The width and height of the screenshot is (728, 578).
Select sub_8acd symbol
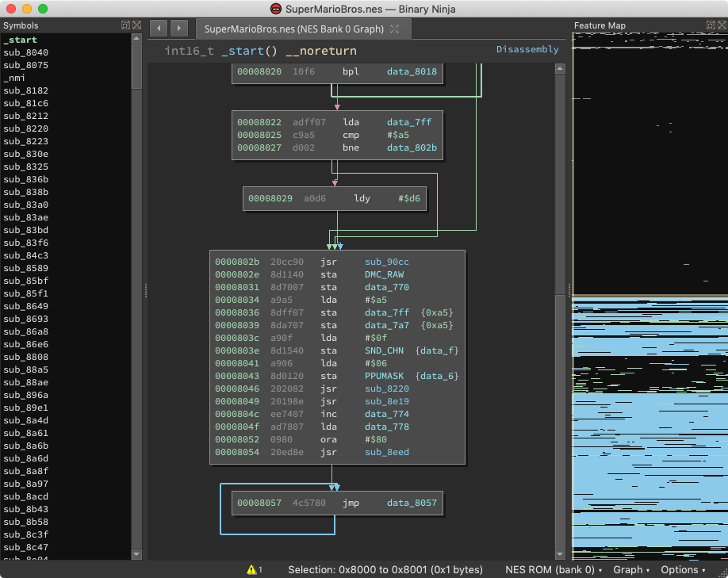(25, 497)
